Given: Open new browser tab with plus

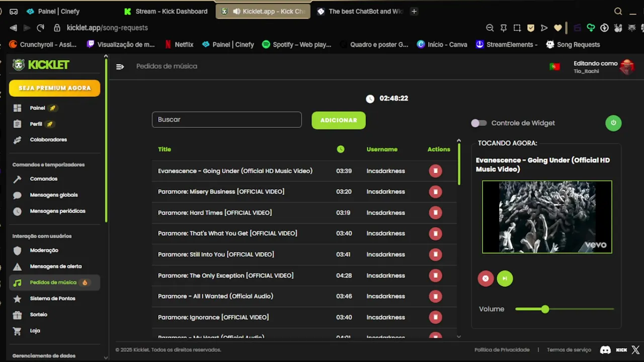Looking at the screenshot, I should pyautogui.click(x=414, y=11).
